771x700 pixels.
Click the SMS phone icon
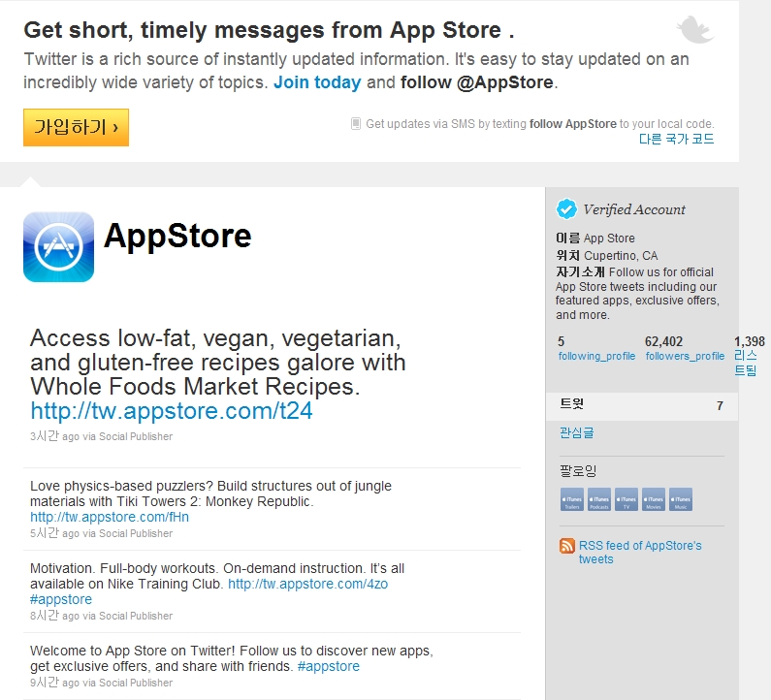click(356, 123)
